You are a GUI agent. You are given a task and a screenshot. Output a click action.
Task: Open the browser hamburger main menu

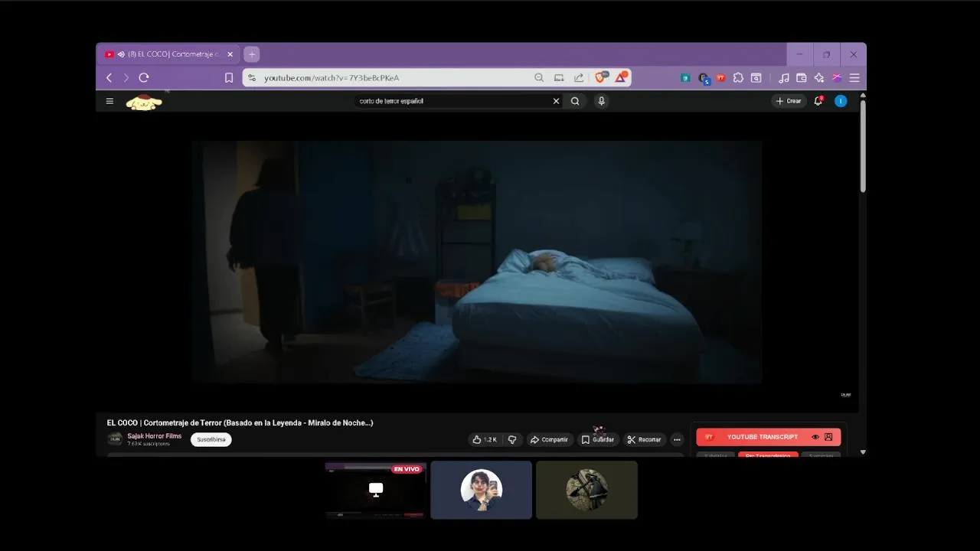click(x=854, y=78)
